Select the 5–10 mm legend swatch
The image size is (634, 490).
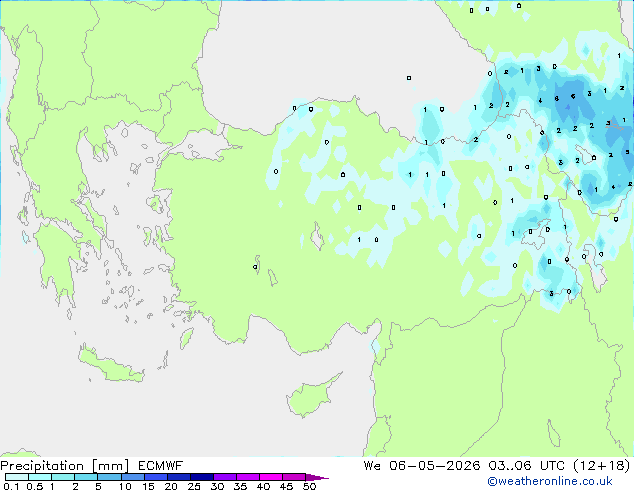(x=109, y=477)
